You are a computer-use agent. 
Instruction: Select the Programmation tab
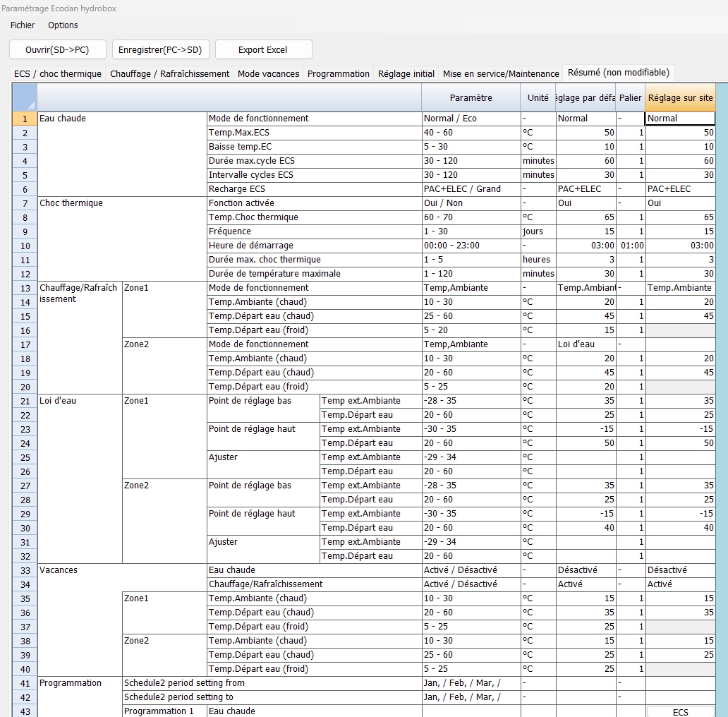pyautogui.click(x=339, y=74)
